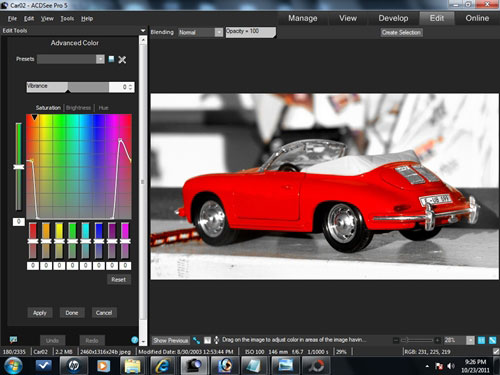Click the blue color channel slider

99,241
